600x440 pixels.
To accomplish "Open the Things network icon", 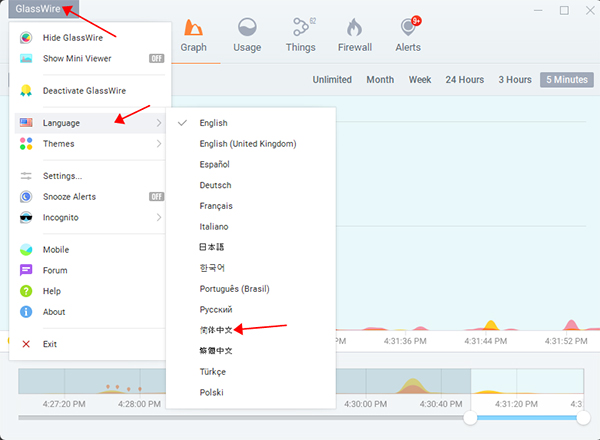I will click(300, 28).
